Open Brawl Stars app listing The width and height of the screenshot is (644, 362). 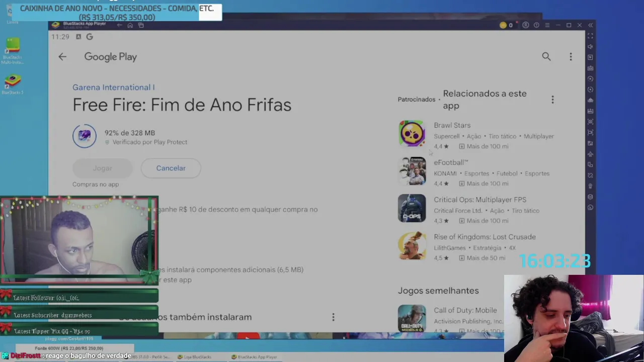[476, 135]
